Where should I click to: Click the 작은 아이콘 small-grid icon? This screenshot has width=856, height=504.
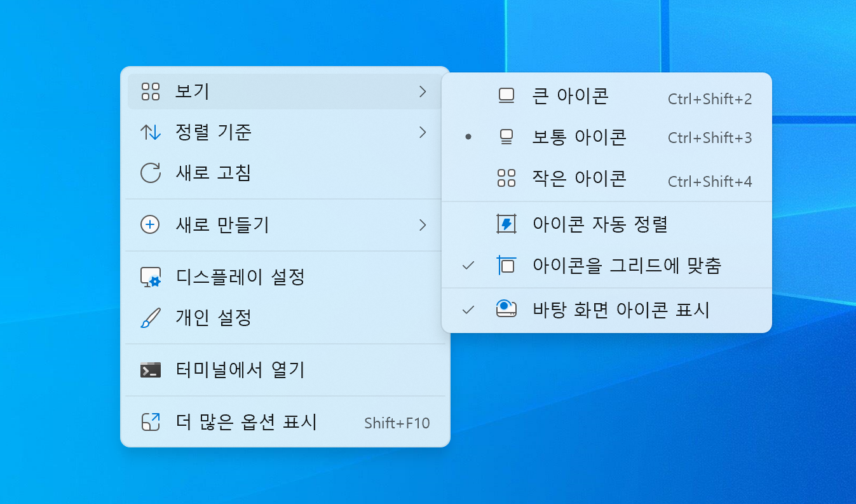(506, 178)
